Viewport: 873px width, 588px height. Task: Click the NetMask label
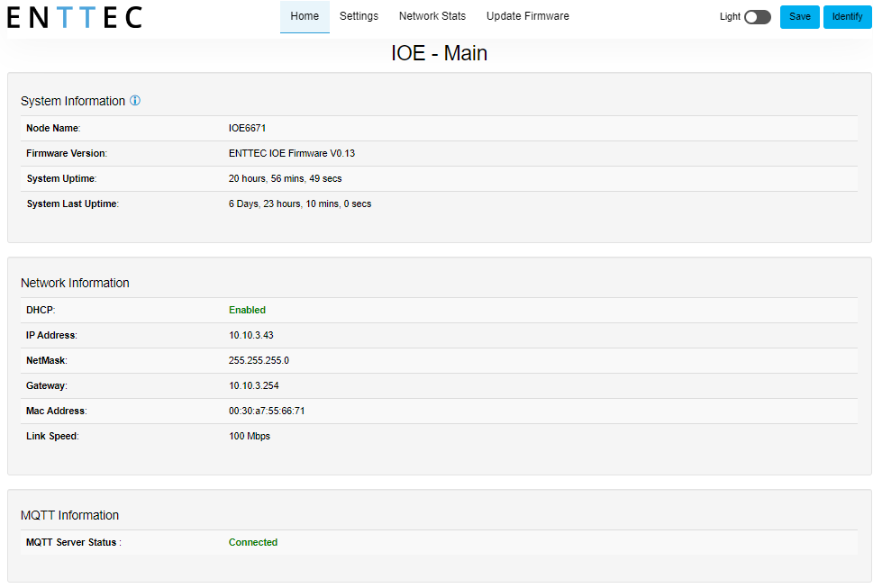[47, 360]
